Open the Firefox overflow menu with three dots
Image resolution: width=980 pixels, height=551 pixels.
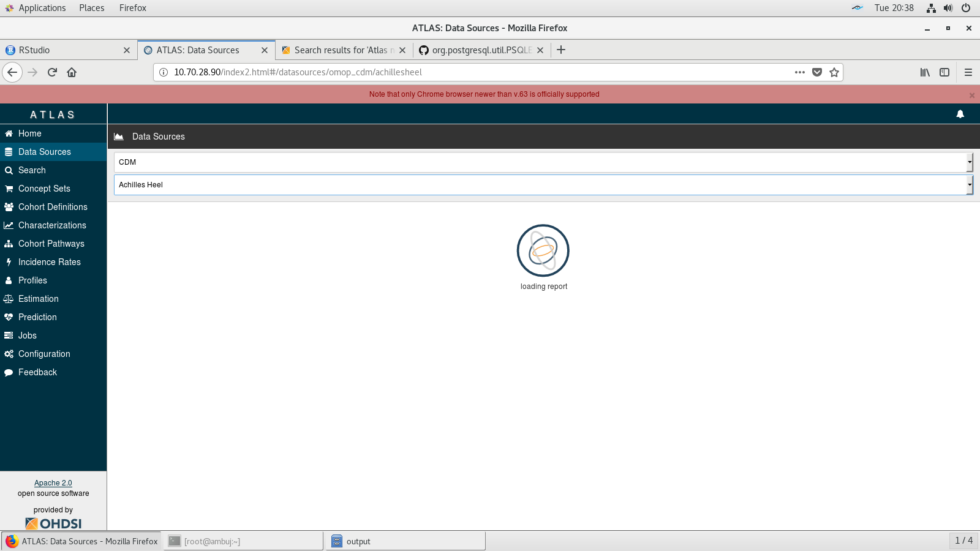click(799, 72)
